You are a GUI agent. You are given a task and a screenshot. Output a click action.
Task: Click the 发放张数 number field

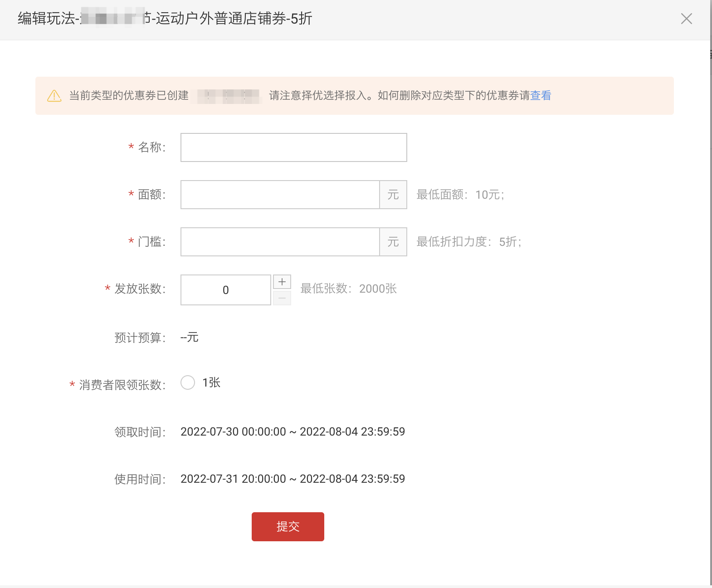tap(226, 290)
